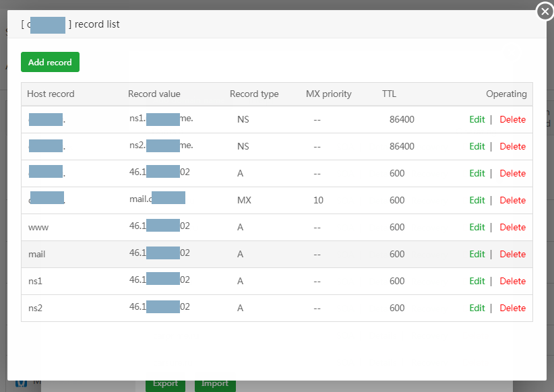Edit the NS record with ns1 value
This screenshot has height=392, width=554.
coord(476,119)
